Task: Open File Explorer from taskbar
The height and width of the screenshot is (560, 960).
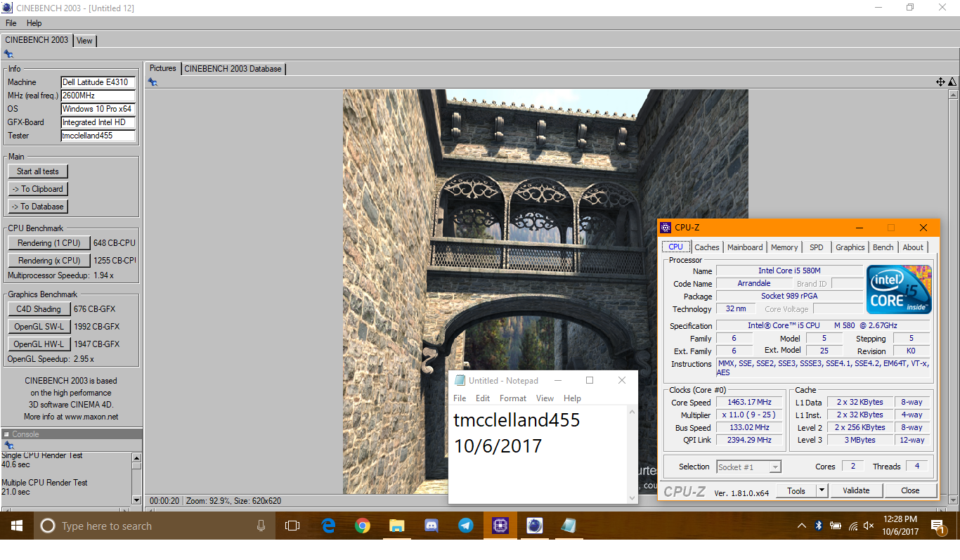Action: point(397,526)
